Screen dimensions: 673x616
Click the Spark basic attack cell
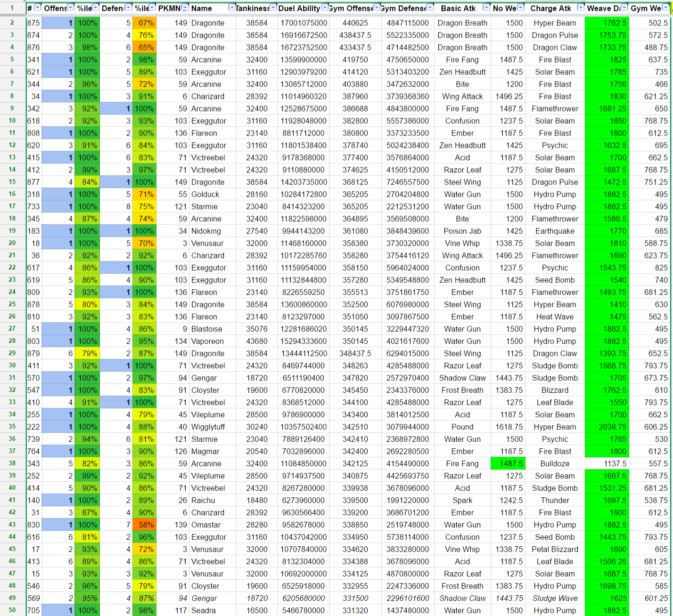(x=462, y=500)
